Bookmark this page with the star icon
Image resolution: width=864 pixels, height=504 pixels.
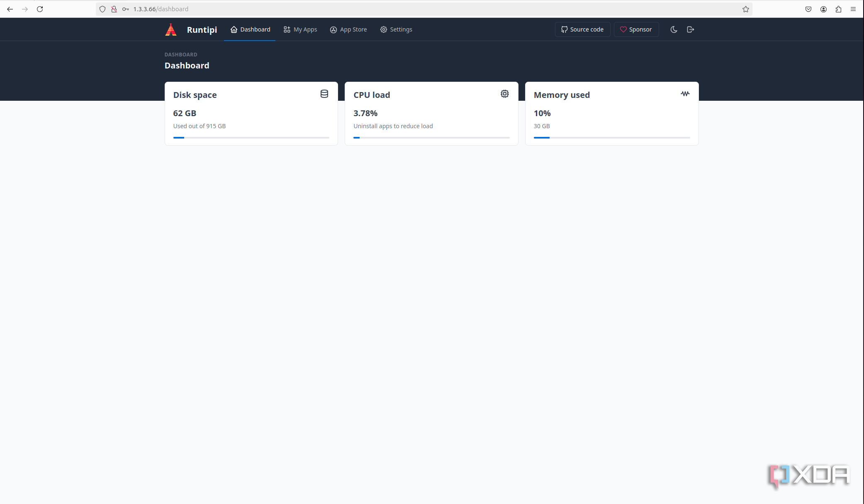pyautogui.click(x=745, y=9)
